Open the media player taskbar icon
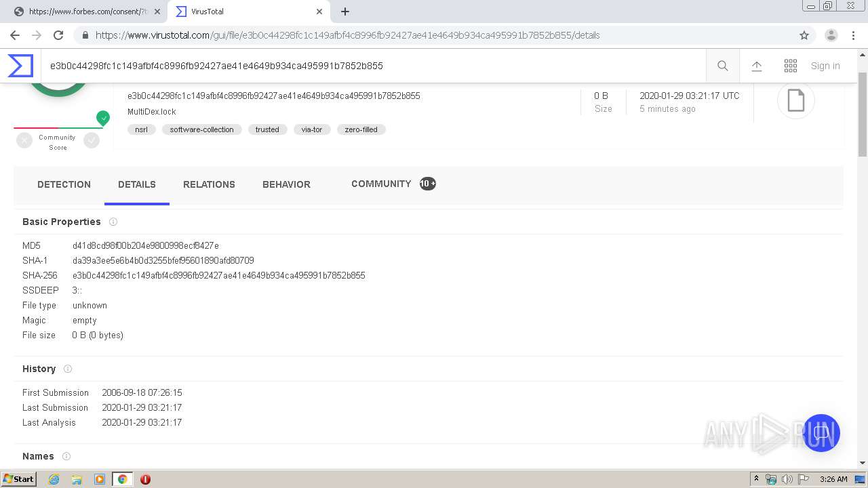This screenshot has height=488, width=868. (100, 479)
